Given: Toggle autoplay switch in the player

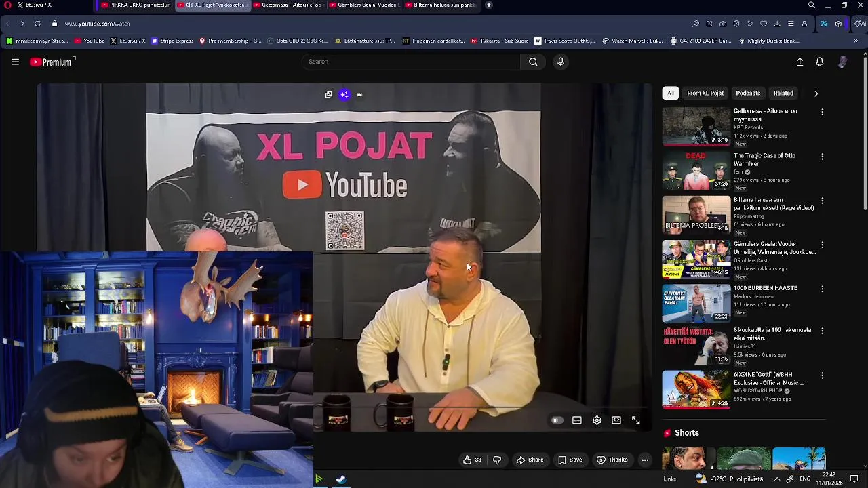Looking at the screenshot, I should 557,420.
